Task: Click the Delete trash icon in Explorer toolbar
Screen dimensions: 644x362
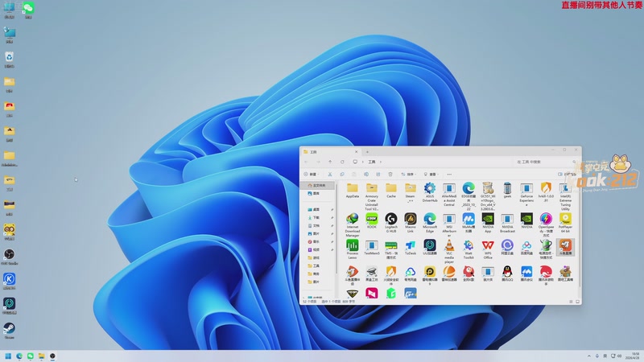Action: click(390, 174)
